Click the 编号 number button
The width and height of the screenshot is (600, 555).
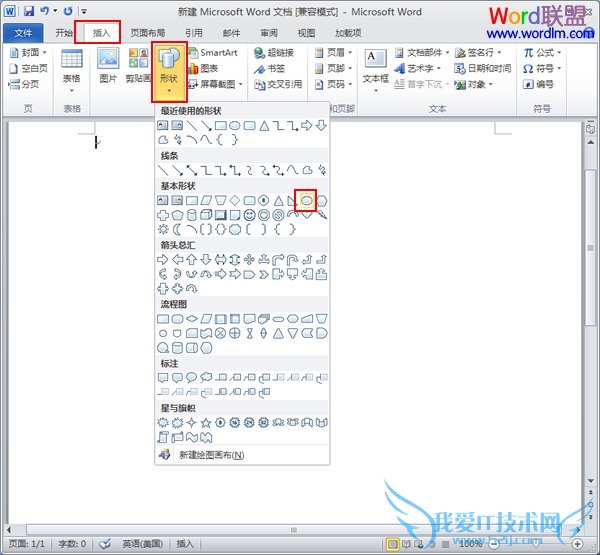[538, 84]
